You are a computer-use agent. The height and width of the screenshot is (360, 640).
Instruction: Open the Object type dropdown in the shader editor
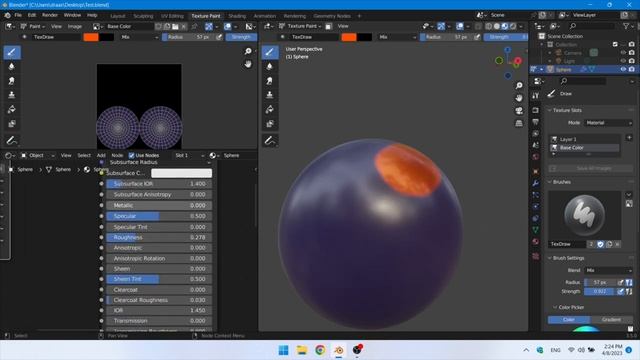tap(37, 156)
